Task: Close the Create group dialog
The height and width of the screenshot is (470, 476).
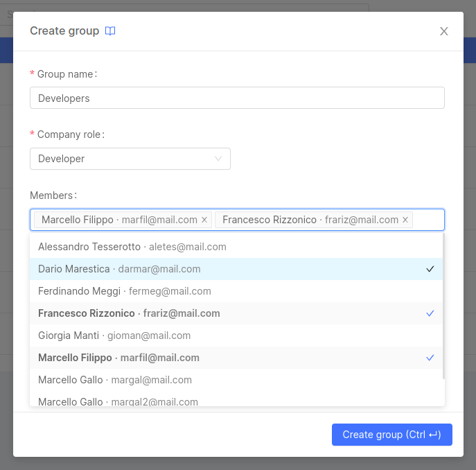Action: (x=444, y=31)
